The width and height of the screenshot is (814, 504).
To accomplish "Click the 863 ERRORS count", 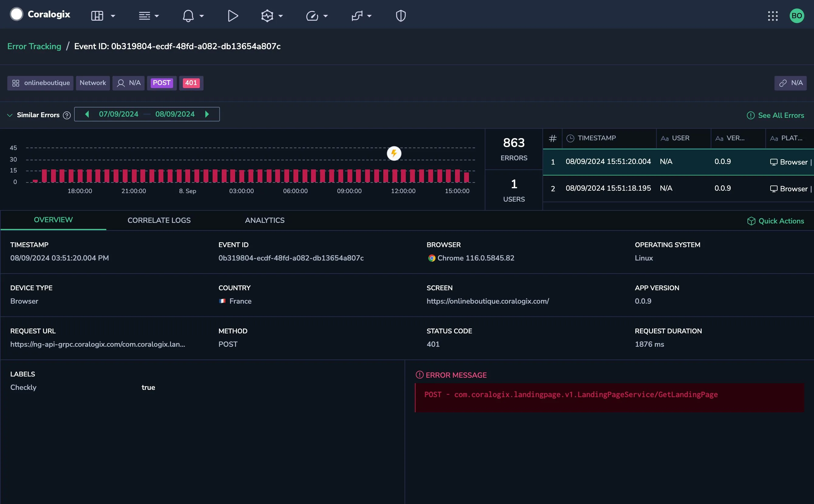I will point(514,149).
